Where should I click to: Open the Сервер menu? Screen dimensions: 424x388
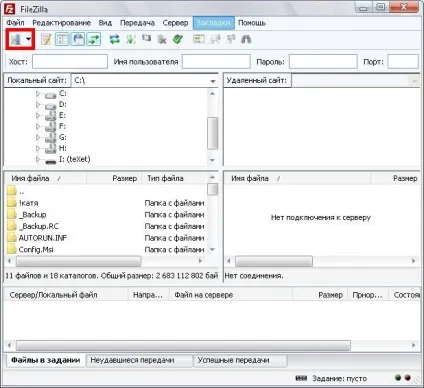pyautogui.click(x=175, y=23)
